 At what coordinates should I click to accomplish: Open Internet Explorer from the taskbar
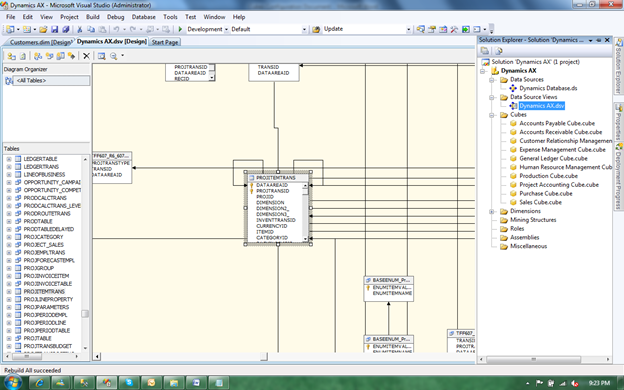click(x=39, y=383)
